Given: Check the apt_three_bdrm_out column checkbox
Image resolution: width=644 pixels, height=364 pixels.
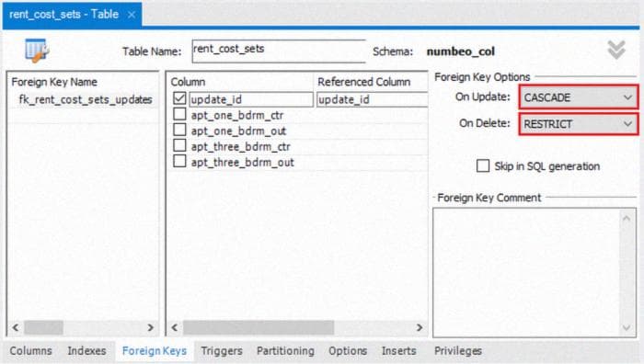Looking at the screenshot, I should point(179,161).
